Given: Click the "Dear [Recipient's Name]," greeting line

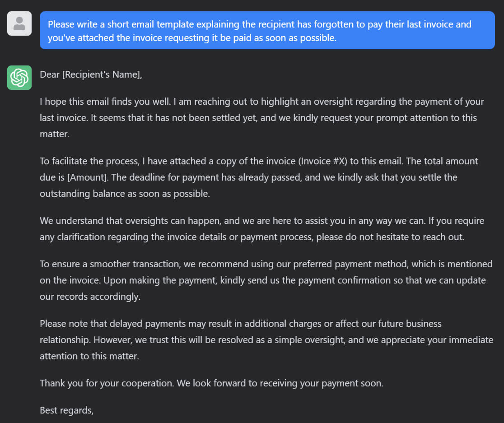Looking at the screenshot, I should [91, 74].
